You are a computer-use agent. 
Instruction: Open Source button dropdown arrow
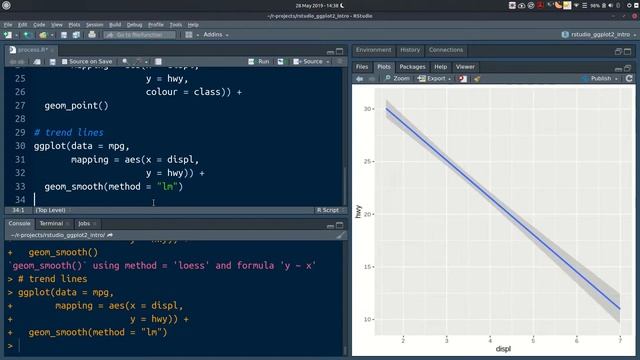[x=328, y=62]
